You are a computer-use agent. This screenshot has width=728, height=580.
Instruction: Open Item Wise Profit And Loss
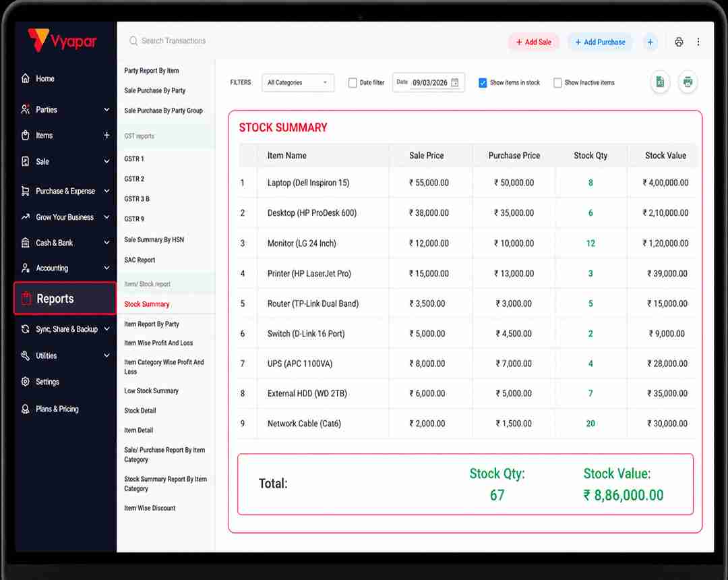pyautogui.click(x=158, y=343)
